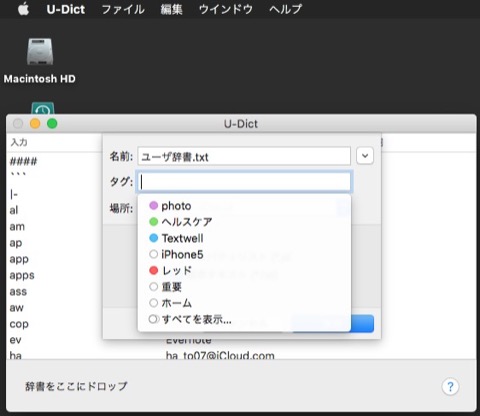Open the help question mark button
The image size is (480, 416).
coord(450,387)
